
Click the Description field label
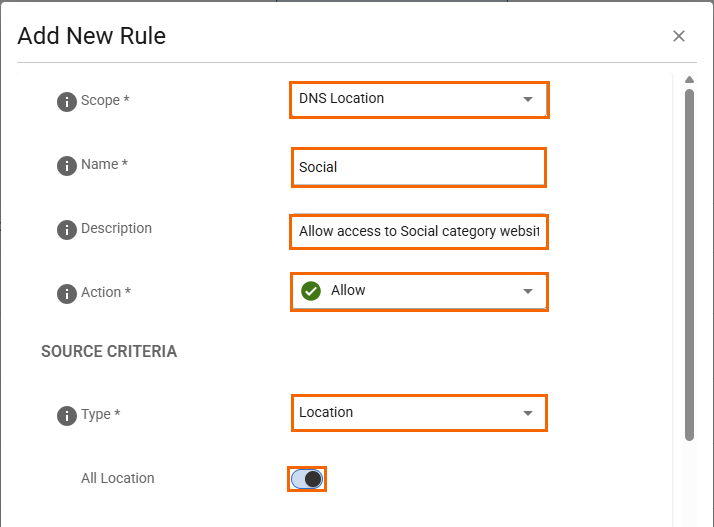pyautogui.click(x=116, y=229)
